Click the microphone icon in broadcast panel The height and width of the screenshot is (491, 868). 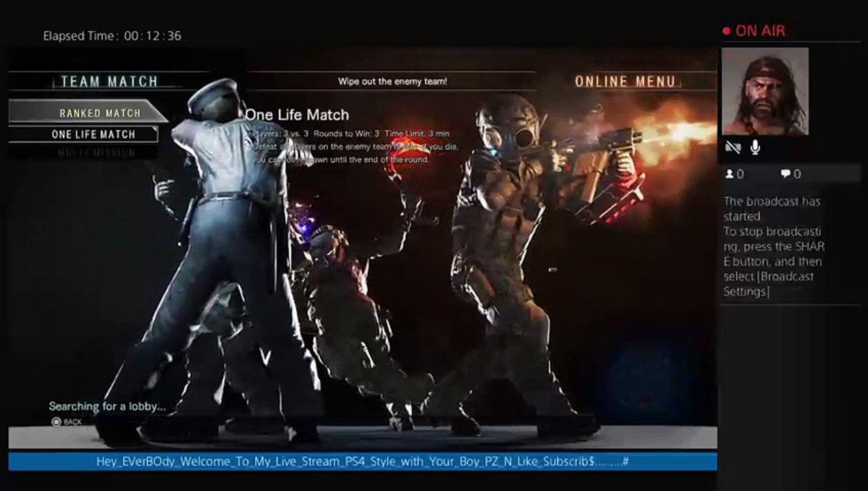[x=755, y=147]
